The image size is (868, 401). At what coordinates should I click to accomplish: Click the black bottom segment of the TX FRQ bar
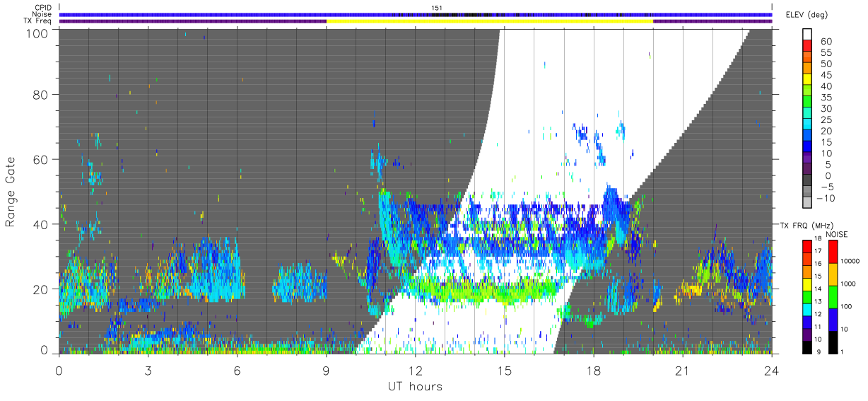(x=807, y=347)
